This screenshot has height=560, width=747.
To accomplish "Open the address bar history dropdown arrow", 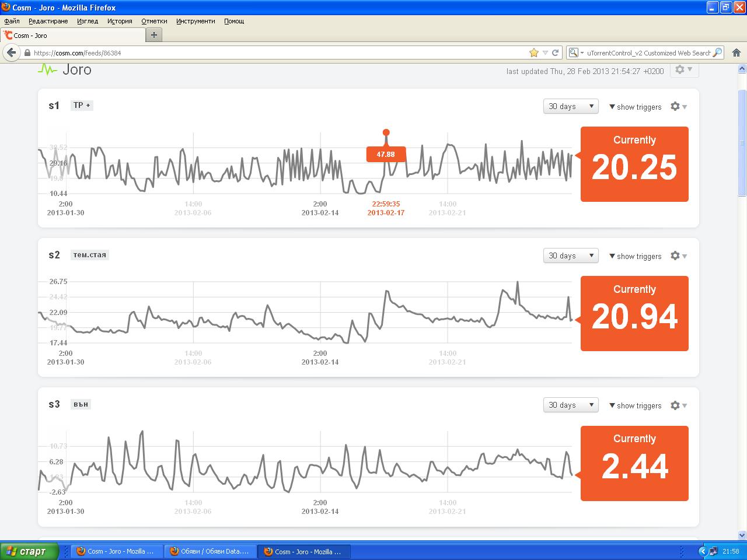I will tap(545, 52).
